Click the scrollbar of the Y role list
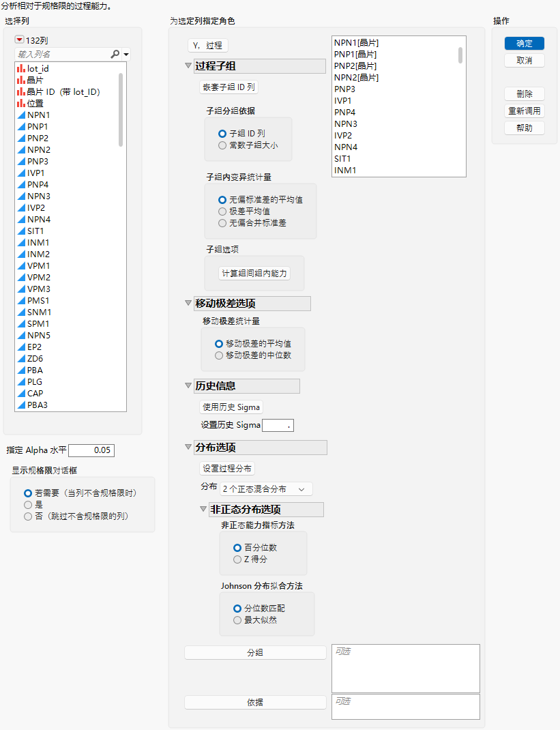 tap(460, 55)
